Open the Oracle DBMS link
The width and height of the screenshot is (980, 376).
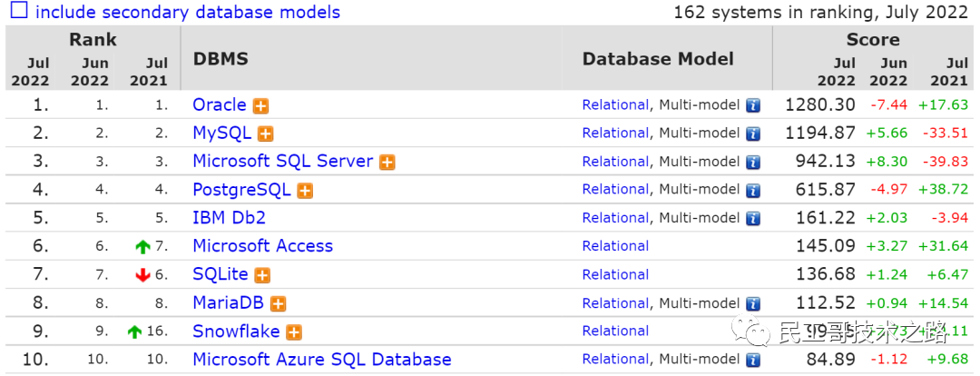click(x=220, y=104)
